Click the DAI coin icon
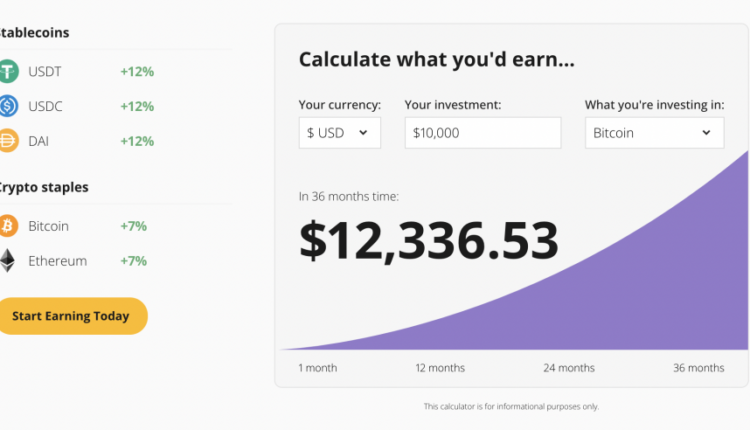The image size is (750, 430). (8, 141)
